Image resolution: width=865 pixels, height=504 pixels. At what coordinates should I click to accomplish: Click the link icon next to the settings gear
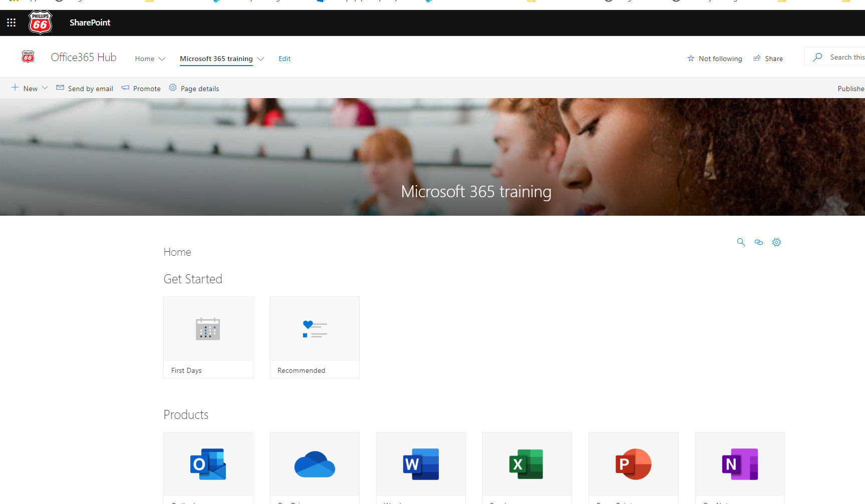pos(759,242)
